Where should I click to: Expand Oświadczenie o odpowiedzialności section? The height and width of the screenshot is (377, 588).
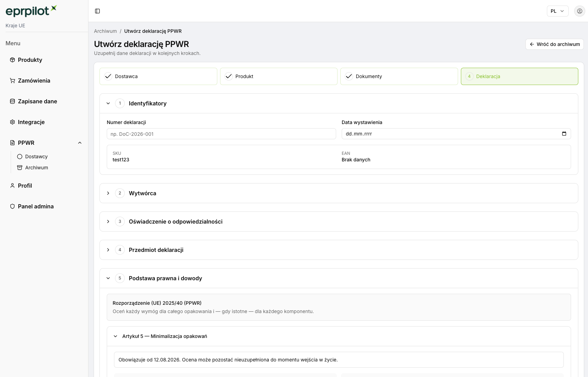tap(339, 222)
